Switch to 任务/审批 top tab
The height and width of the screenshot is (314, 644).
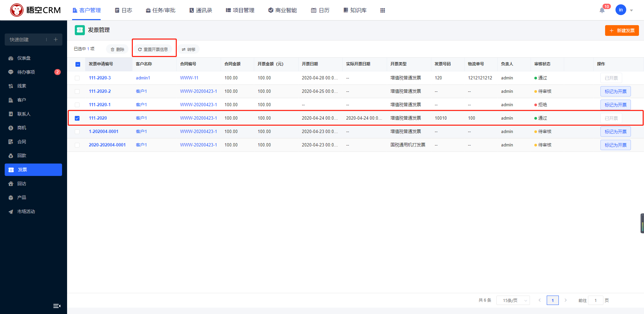coord(160,10)
